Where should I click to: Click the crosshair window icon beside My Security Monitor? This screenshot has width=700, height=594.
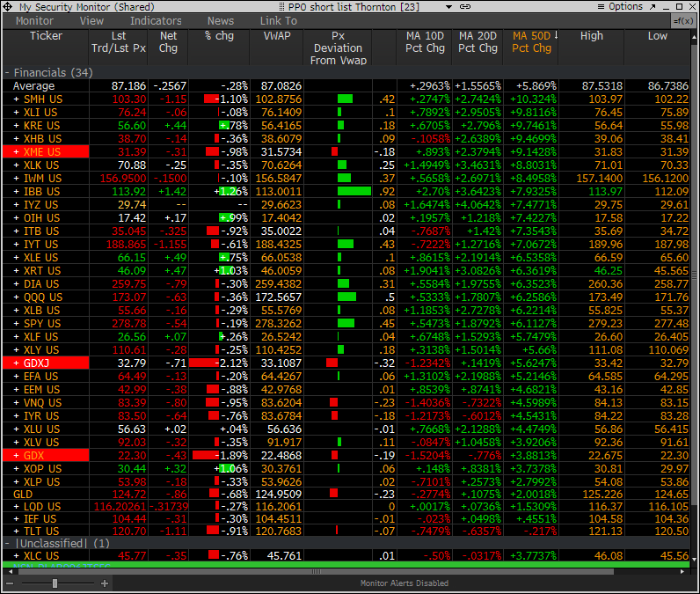pos(8,7)
